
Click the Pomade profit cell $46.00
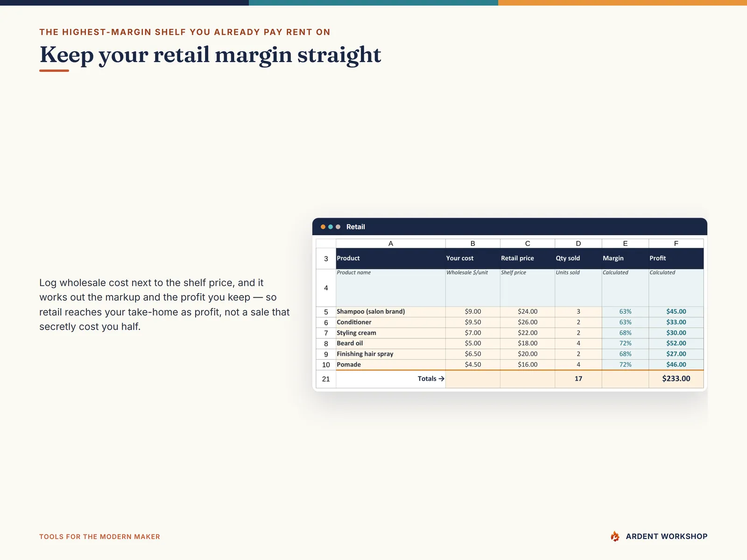click(676, 365)
